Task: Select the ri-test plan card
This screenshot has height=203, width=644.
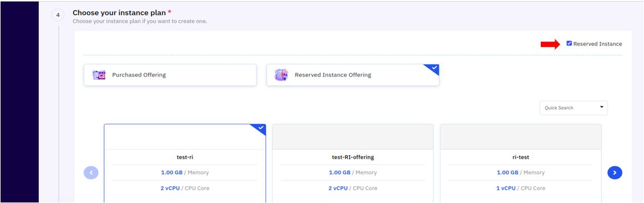Action: [x=520, y=163]
